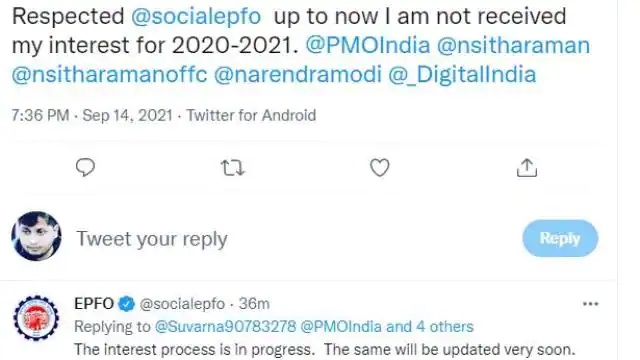Click the blue Reply button
Screen dimensions: 640x360
[560, 238]
